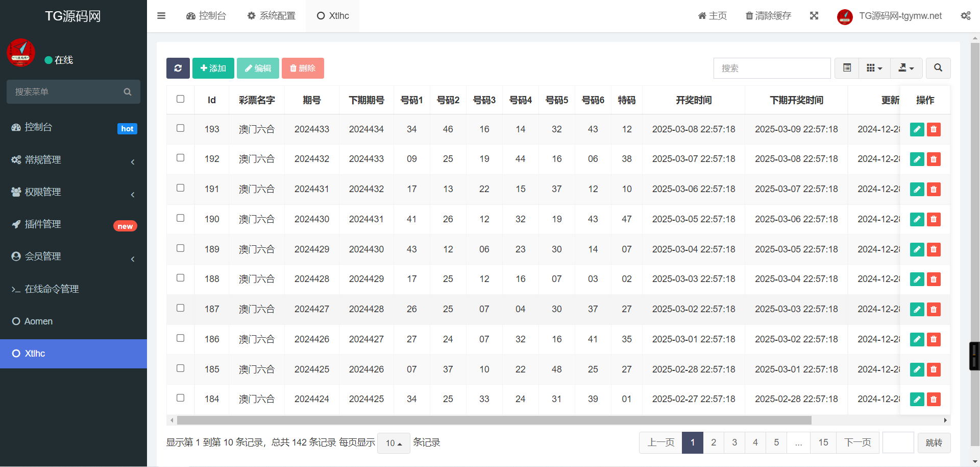Click the green edit pencil for row 193
The width and height of the screenshot is (980, 467).
(917, 129)
